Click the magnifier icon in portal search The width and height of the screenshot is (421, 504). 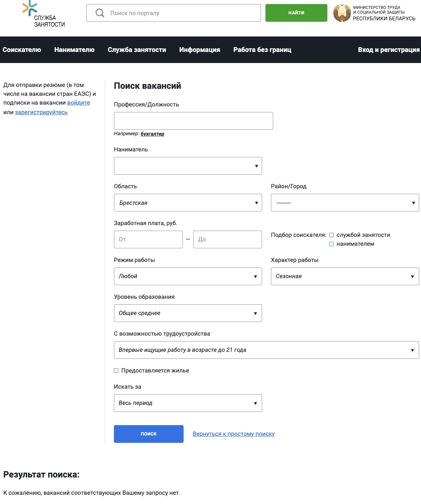[x=100, y=13]
